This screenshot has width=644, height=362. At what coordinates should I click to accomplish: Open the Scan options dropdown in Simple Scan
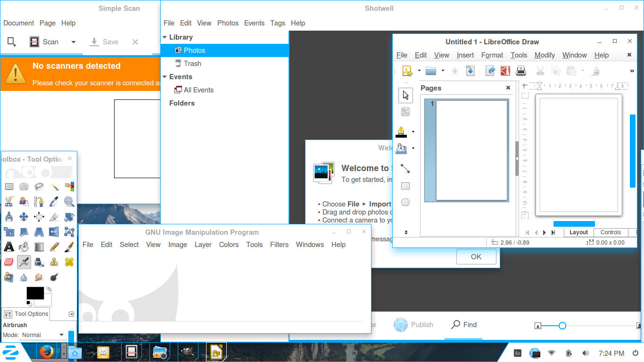(x=74, y=41)
